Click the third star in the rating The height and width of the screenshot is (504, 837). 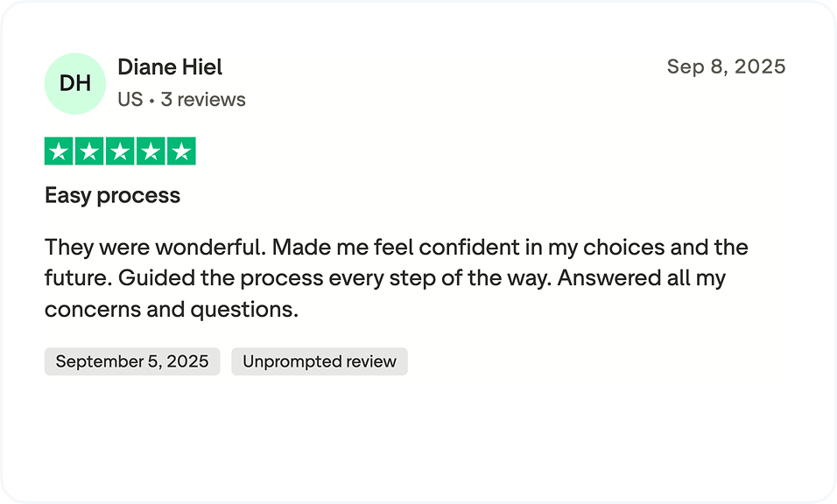click(120, 151)
